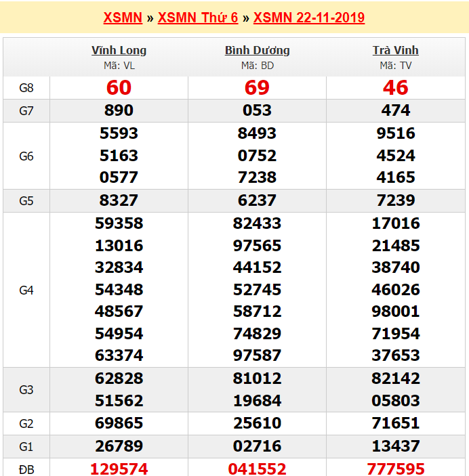Click the G1 number 26789
Screen dimensions: 469x476
coord(119,446)
